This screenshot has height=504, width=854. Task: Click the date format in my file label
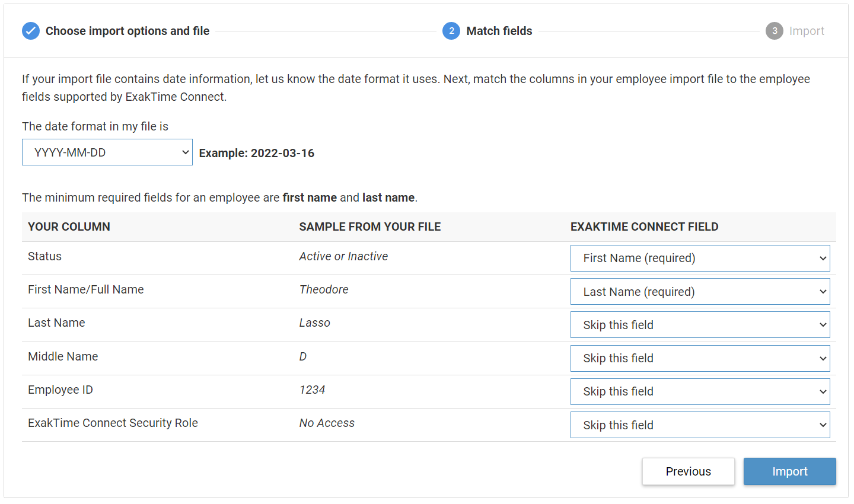point(95,126)
